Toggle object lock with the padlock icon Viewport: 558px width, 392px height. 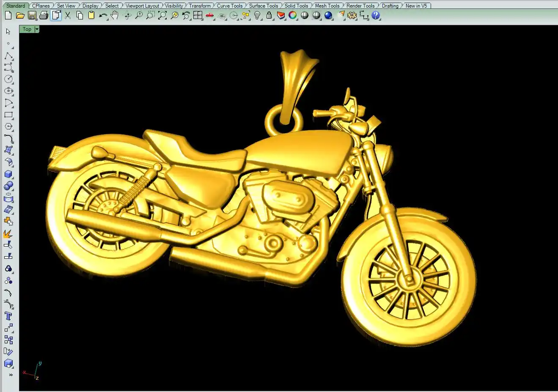[x=269, y=16]
